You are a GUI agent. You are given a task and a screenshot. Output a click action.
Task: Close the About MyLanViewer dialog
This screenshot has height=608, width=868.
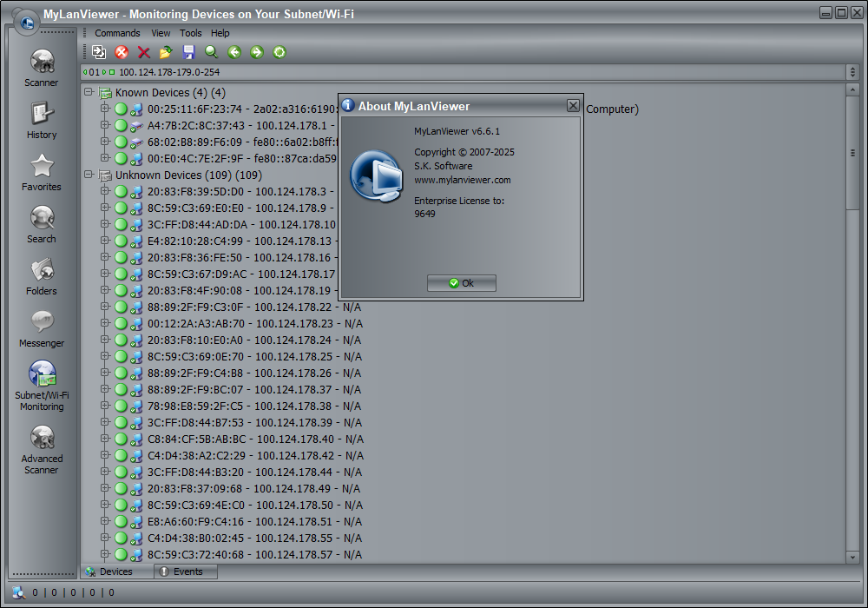pos(573,106)
